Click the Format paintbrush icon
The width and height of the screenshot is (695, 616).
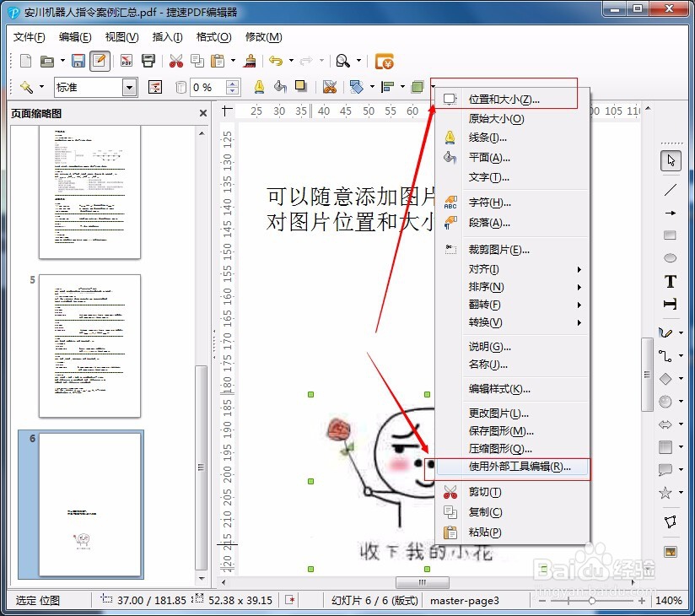pos(250,61)
